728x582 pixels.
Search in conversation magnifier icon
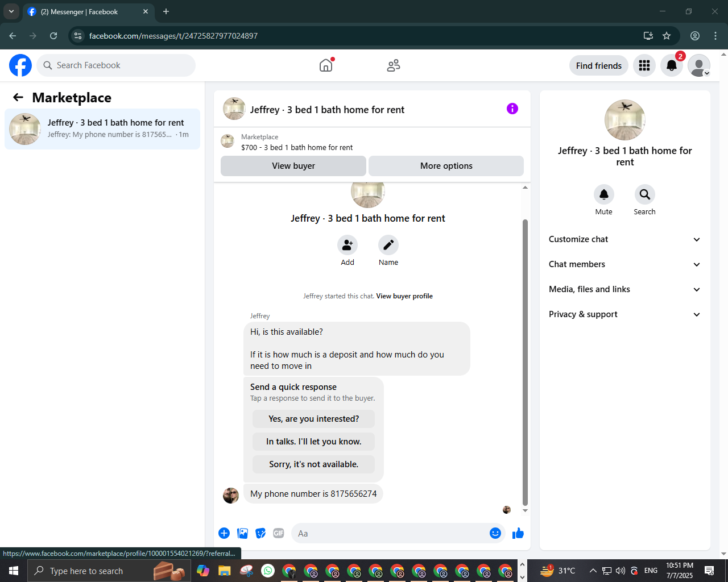click(x=645, y=194)
